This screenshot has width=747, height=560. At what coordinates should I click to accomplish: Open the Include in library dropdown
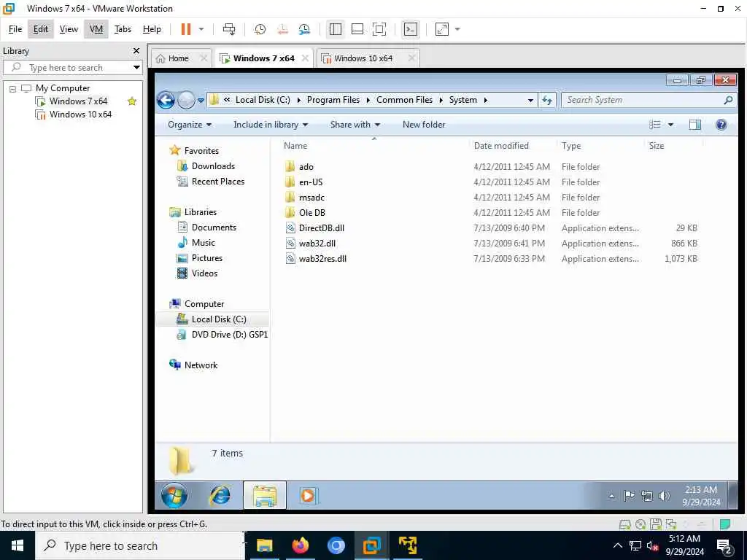point(271,125)
